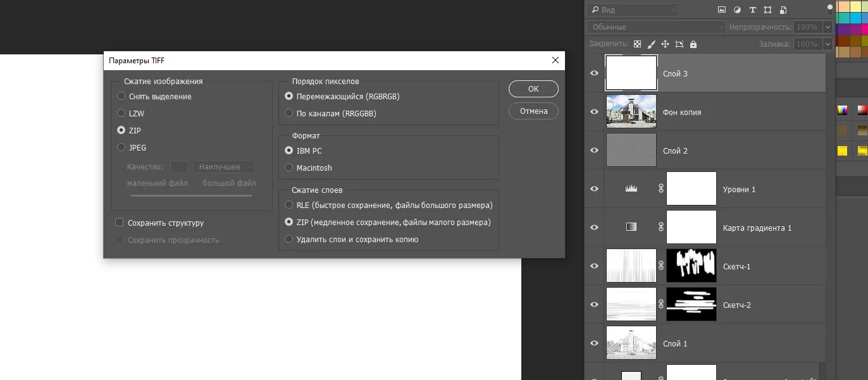868x380 pixels.
Task: Open the Вид layer filter dropdown
Action: point(633,10)
